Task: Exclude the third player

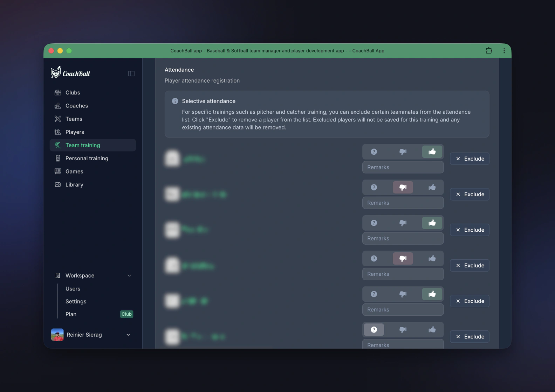Action: (470, 230)
